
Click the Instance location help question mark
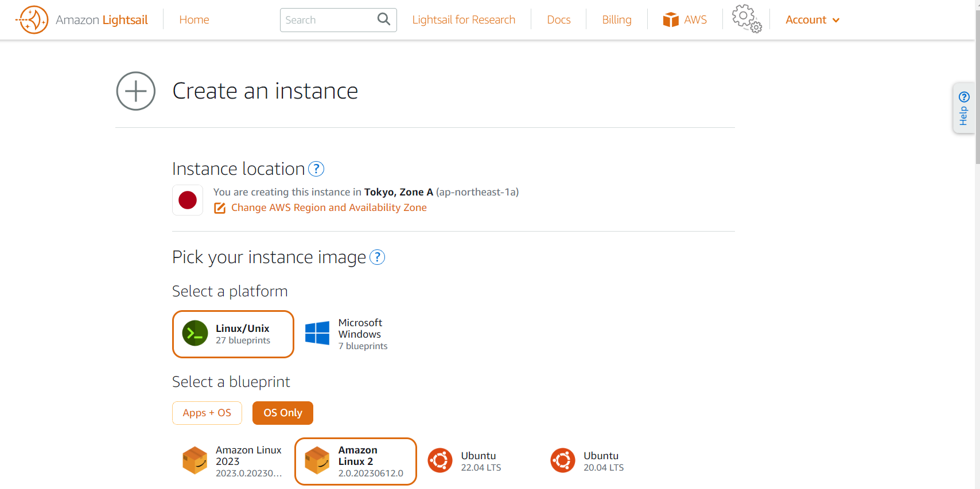(x=316, y=169)
